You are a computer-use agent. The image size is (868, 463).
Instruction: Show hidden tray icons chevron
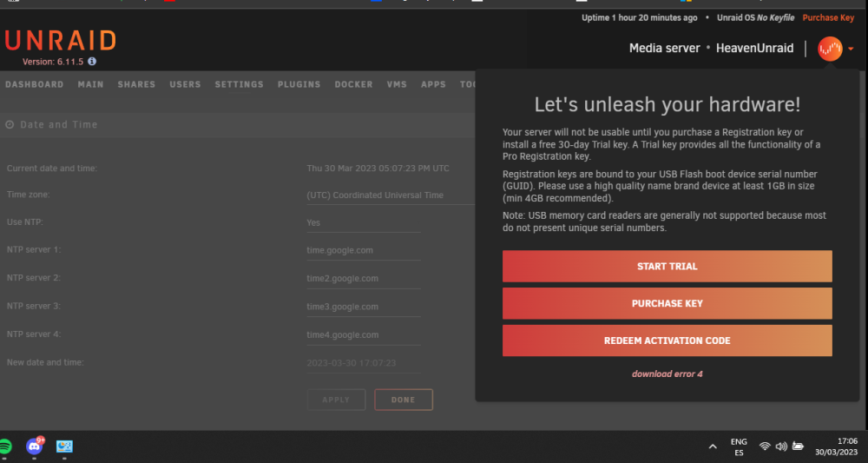coord(713,446)
